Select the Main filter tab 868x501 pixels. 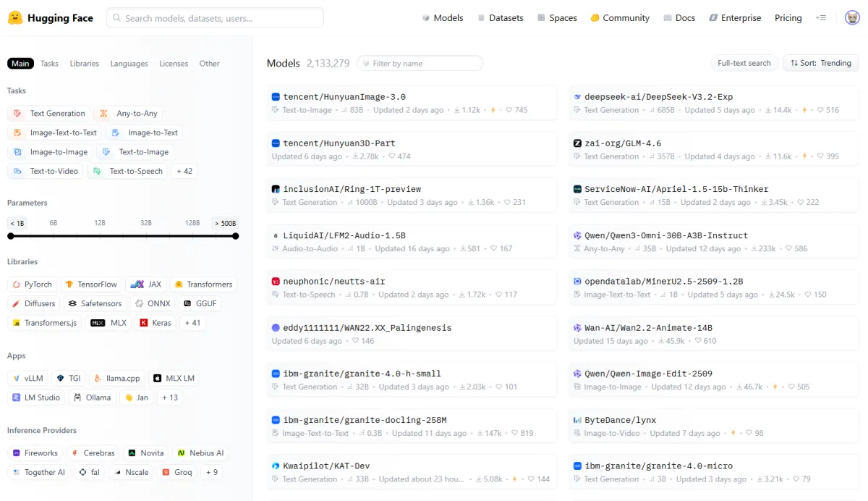click(20, 64)
